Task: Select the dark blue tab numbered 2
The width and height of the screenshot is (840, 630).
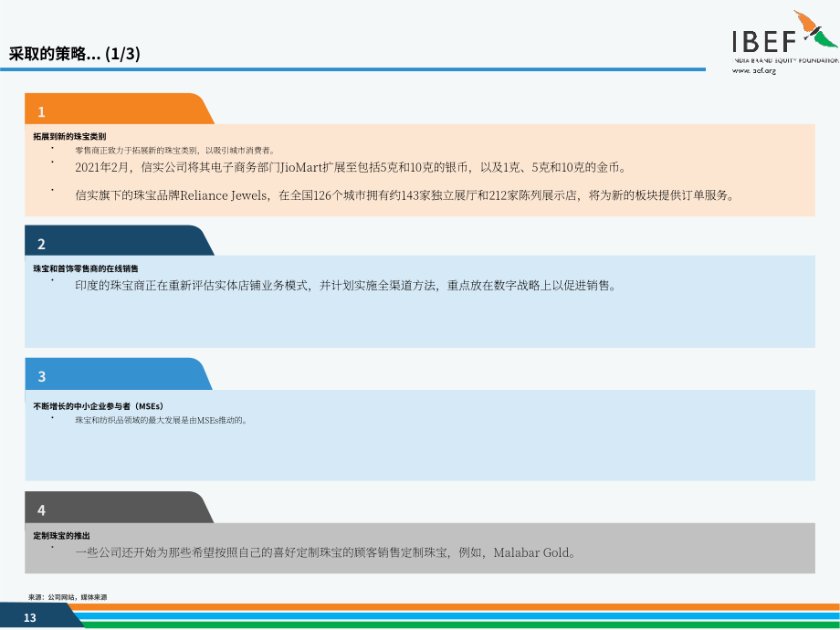Action: (x=120, y=240)
